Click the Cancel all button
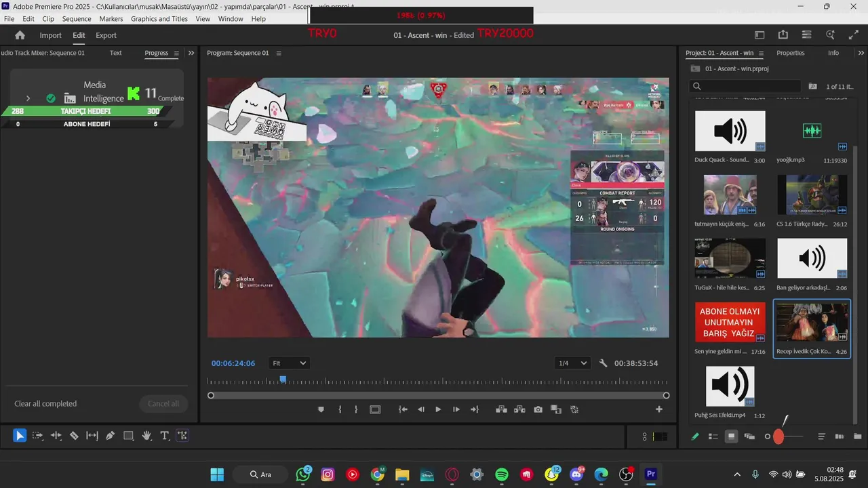The width and height of the screenshot is (868, 488). click(x=163, y=404)
